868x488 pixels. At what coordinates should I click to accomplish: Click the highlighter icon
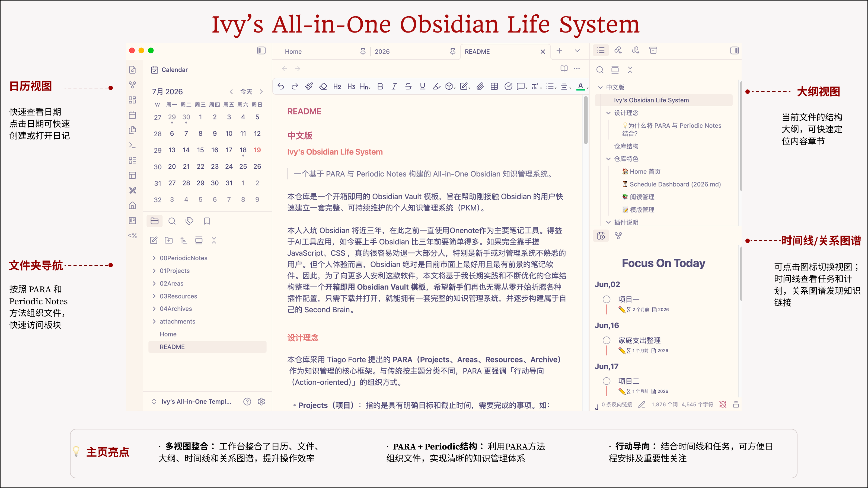coord(437,86)
